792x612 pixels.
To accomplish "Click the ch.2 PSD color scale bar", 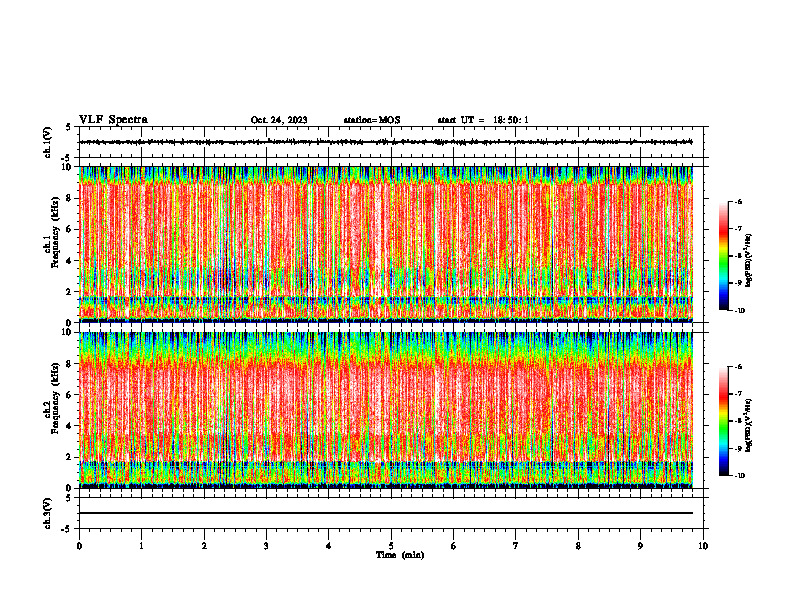I will click(x=723, y=421).
